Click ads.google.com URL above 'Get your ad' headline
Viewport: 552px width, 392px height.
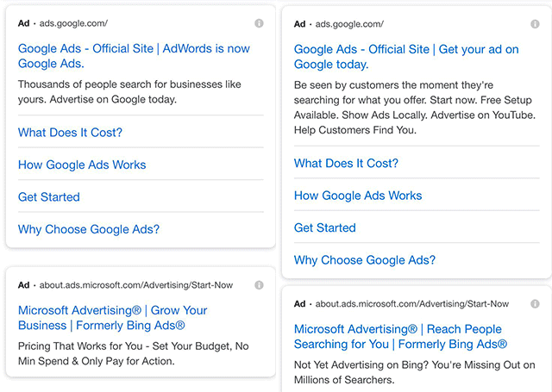point(349,24)
